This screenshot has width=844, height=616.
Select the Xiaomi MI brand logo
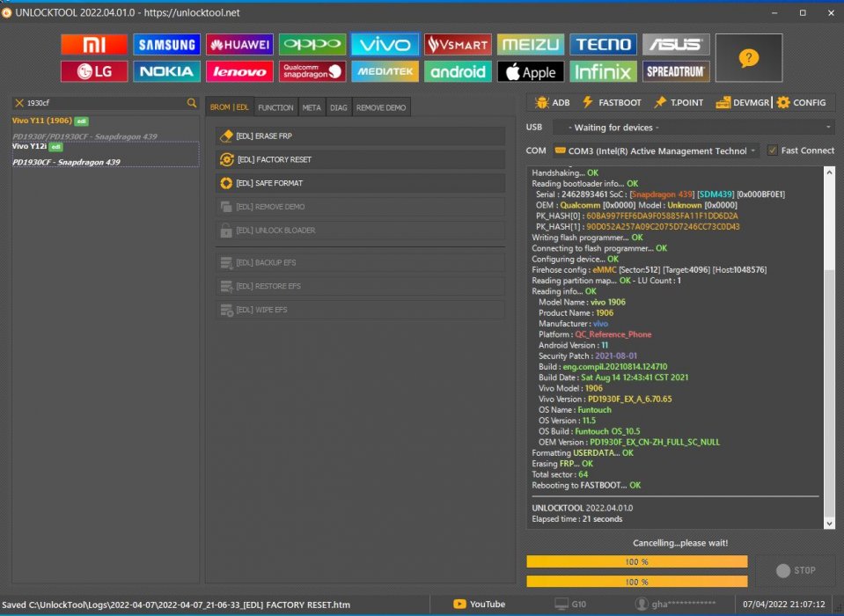pyautogui.click(x=94, y=44)
